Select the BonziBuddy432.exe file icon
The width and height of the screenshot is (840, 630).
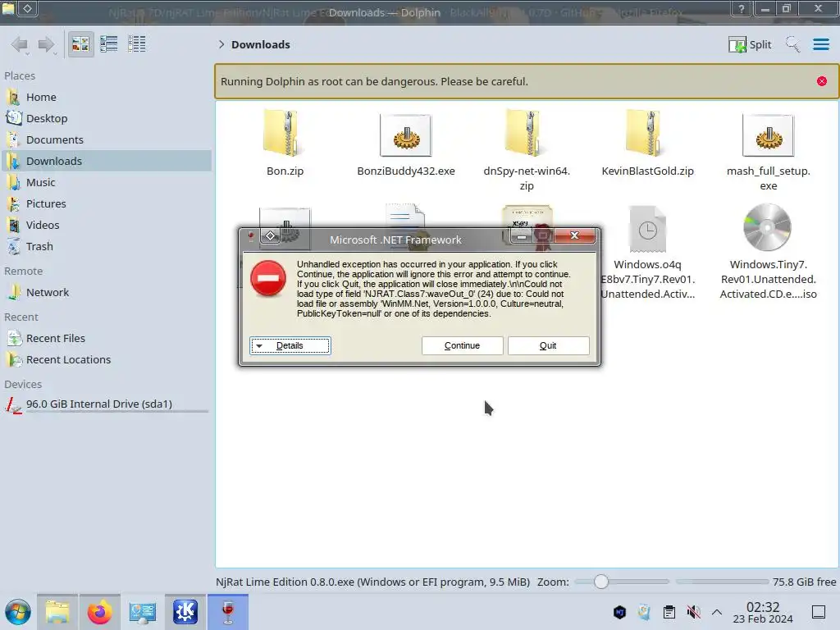click(405, 135)
